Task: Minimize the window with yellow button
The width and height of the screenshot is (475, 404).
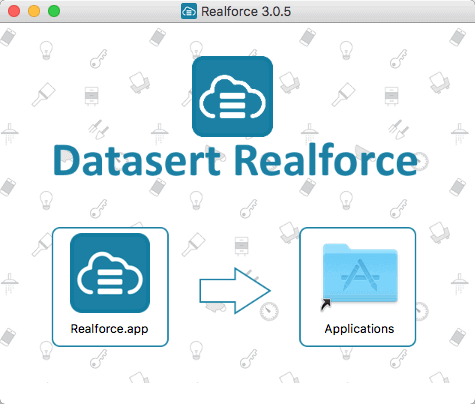Action: coord(34,11)
